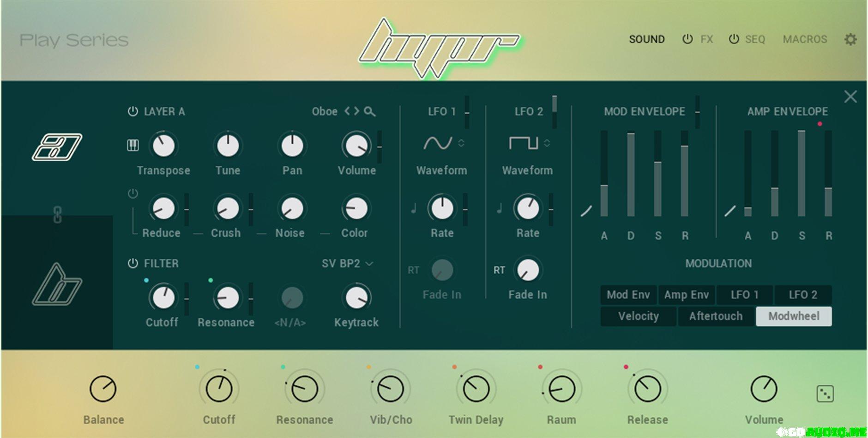Click the Oboe preset name
The width and height of the screenshot is (868, 438).
[x=325, y=111]
